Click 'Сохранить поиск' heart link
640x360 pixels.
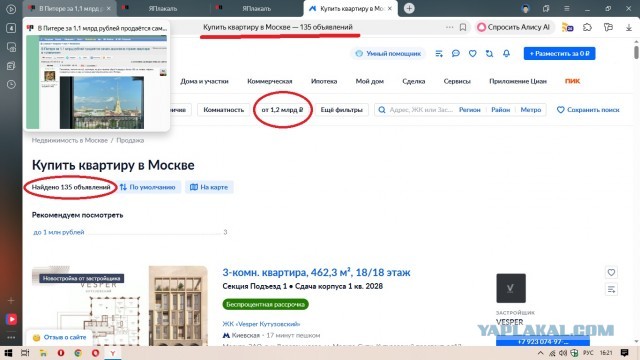click(588, 110)
